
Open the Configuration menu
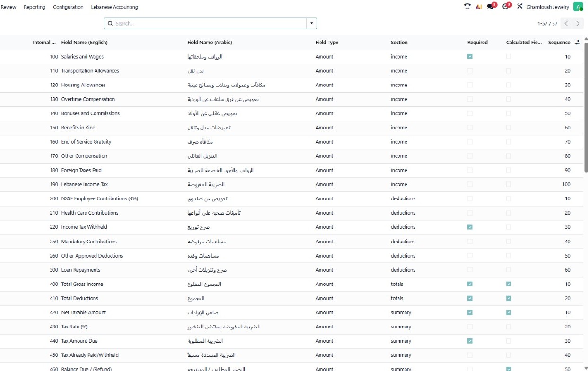pyautogui.click(x=68, y=7)
